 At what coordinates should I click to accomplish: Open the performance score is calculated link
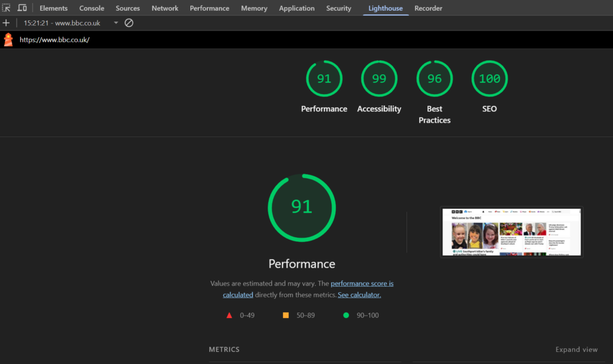click(x=362, y=284)
